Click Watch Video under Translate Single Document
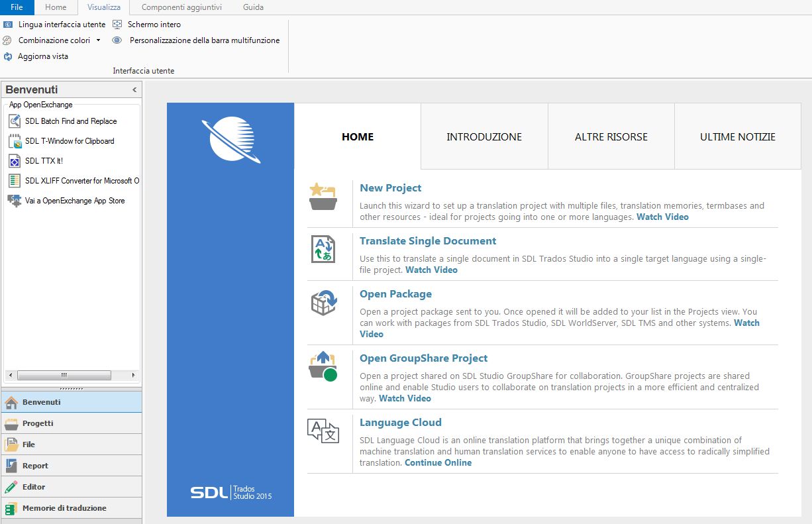Image resolution: width=812 pixels, height=524 pixels. 431,270
